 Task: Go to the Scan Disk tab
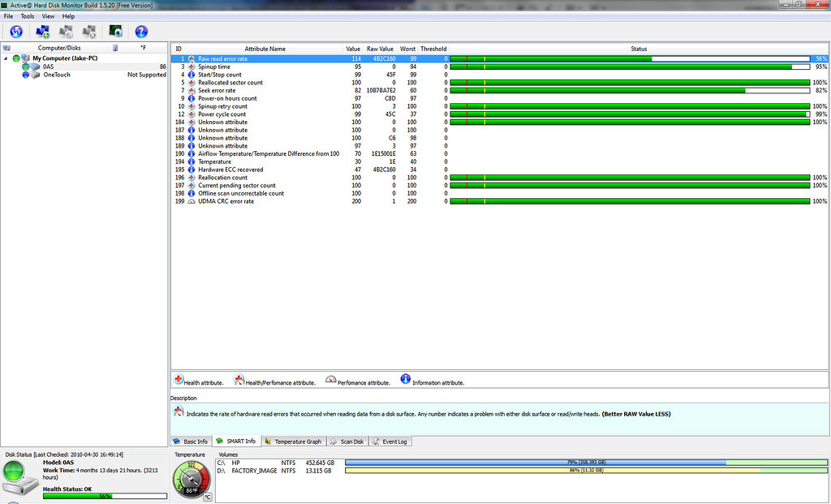click(347, 442)
